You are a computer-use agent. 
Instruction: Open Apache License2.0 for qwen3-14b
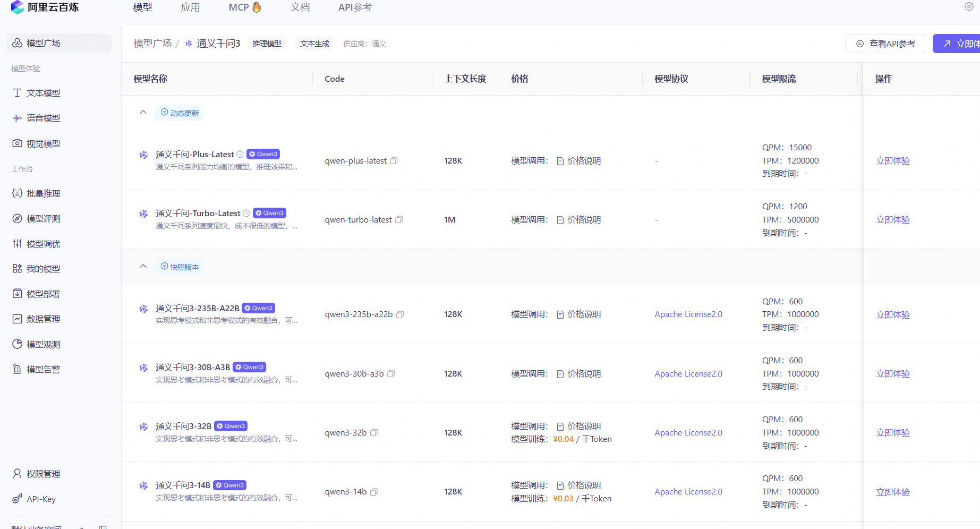click(x=688, y=492)
